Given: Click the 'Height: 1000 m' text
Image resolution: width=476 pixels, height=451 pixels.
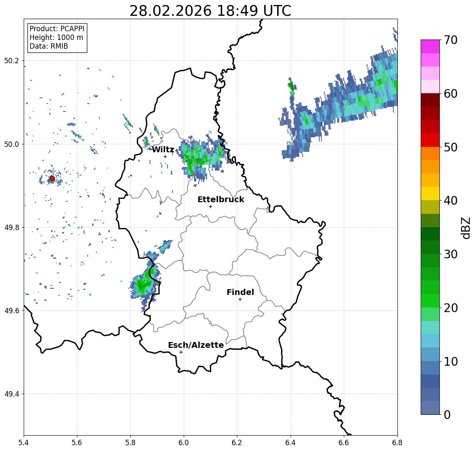Looking at the screenshot, I should [x=56, y=38].
